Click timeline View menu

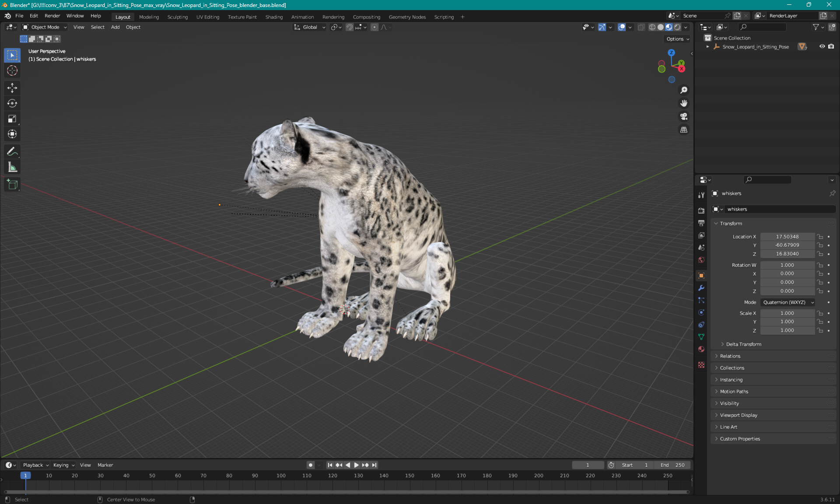pos(85,465)
